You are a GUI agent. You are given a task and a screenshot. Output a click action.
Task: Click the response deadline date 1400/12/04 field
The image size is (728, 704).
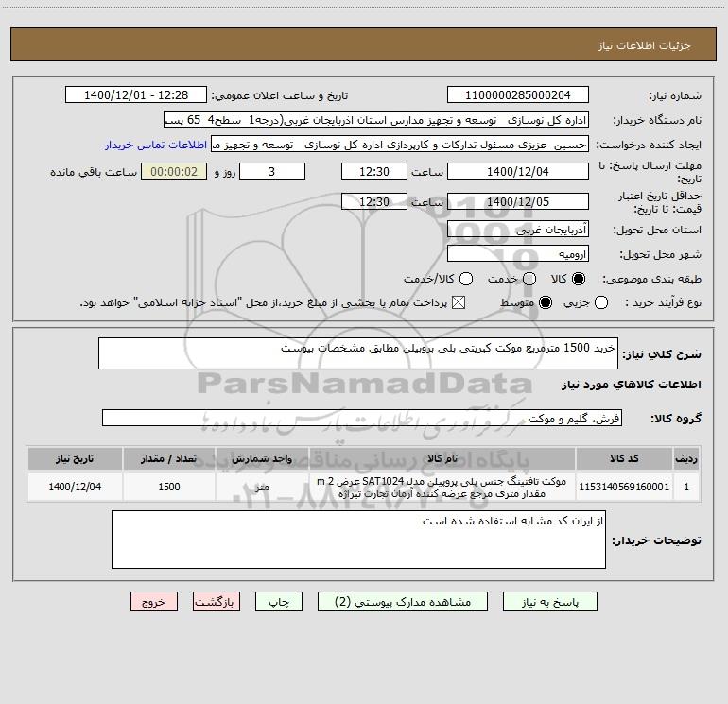click(518, 171)
